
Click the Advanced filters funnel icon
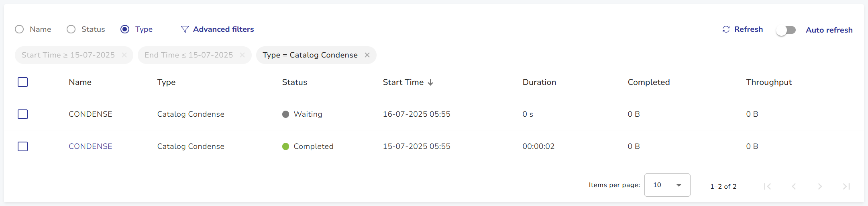pyautogui.click(x=185, y=29)
